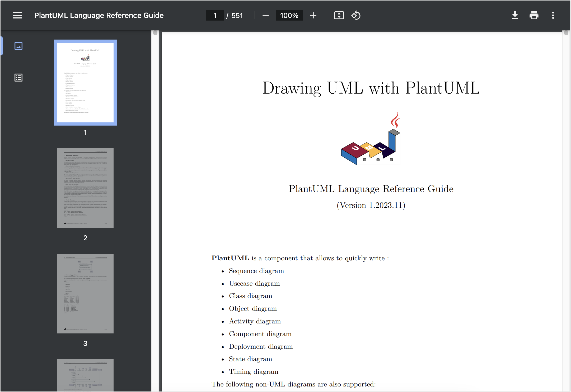
Task: Toggle the sidebar hamburger menu
Action: (17, 16)
